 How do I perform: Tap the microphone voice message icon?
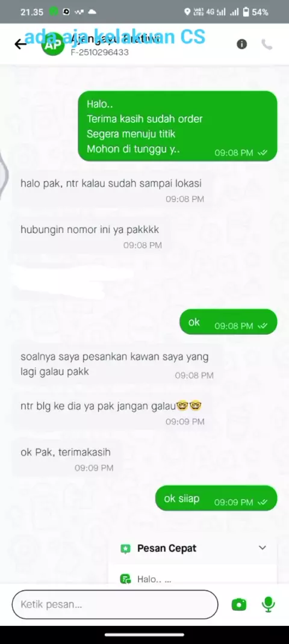point(269,604)
